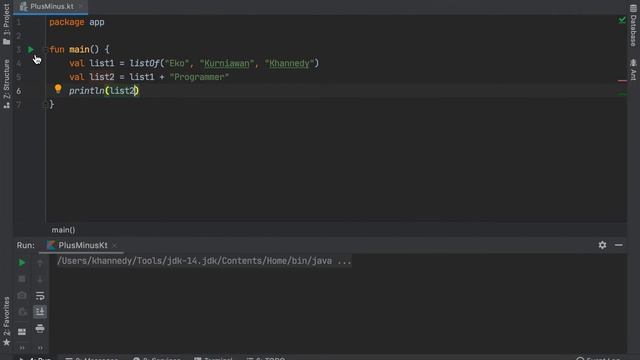Click line number 4 in the gutter
Viewport: 640px width, 360px height.
(19, 63)
